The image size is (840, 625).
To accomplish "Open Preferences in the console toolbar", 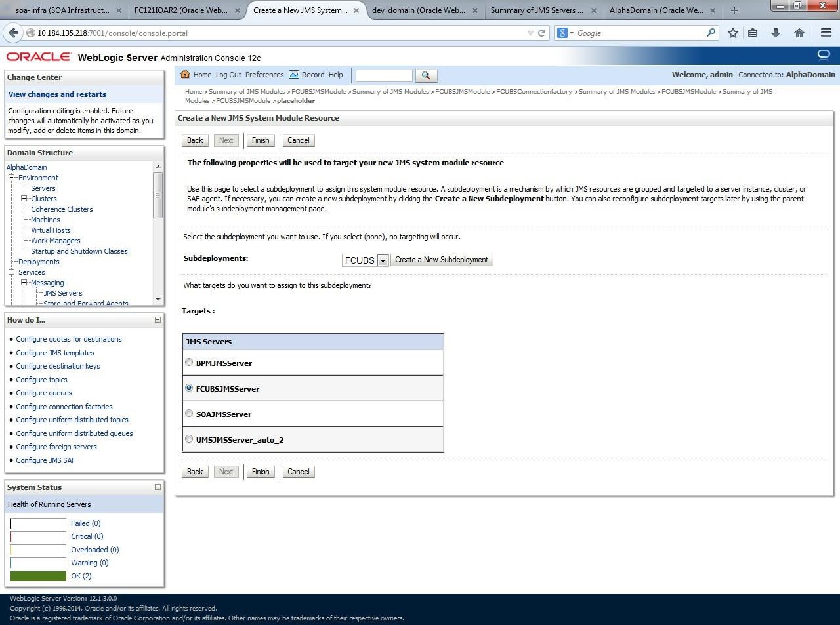I will click(x=264, y=75).
